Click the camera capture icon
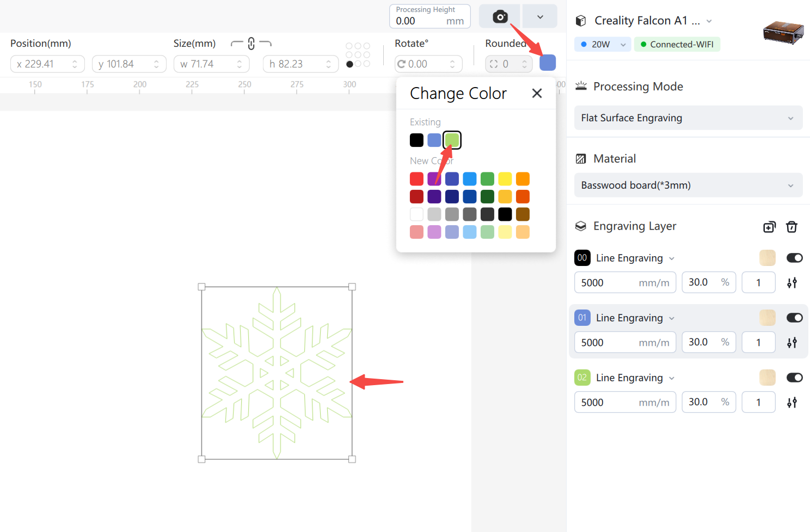This screenshot has height=532, width=810. point(500,16)
